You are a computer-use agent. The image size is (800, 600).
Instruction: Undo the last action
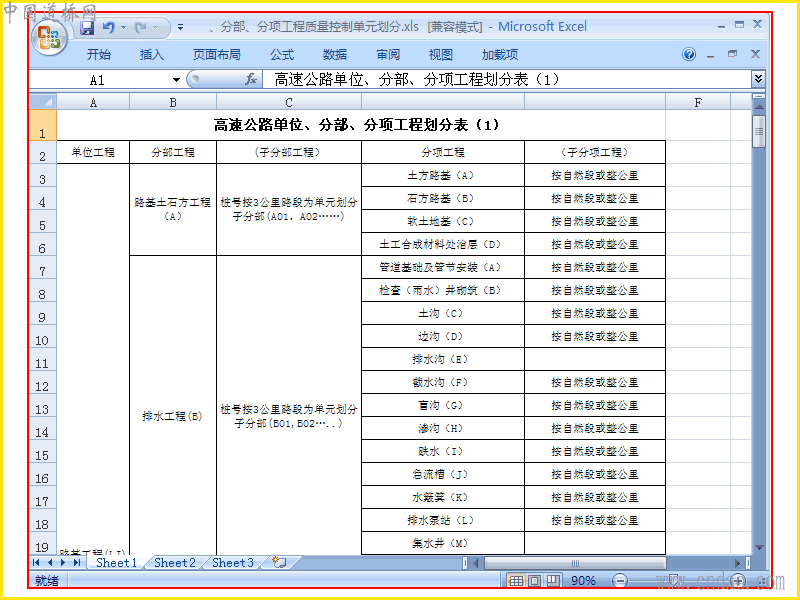tap(109, 28)
